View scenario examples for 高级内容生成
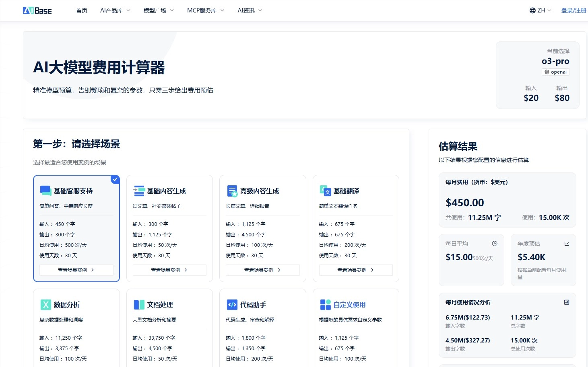This screenshot has height=367, width=588. [x=263, y=270]
